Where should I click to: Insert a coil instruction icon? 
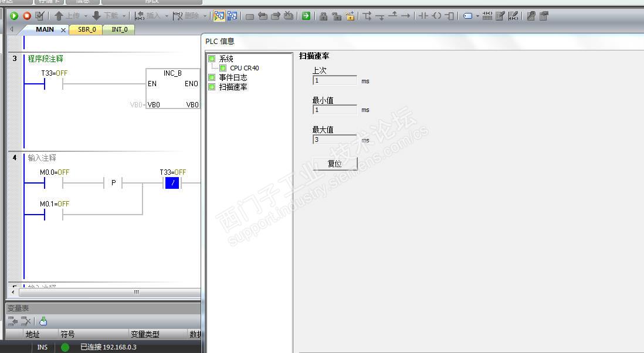[x=437, y=16]
